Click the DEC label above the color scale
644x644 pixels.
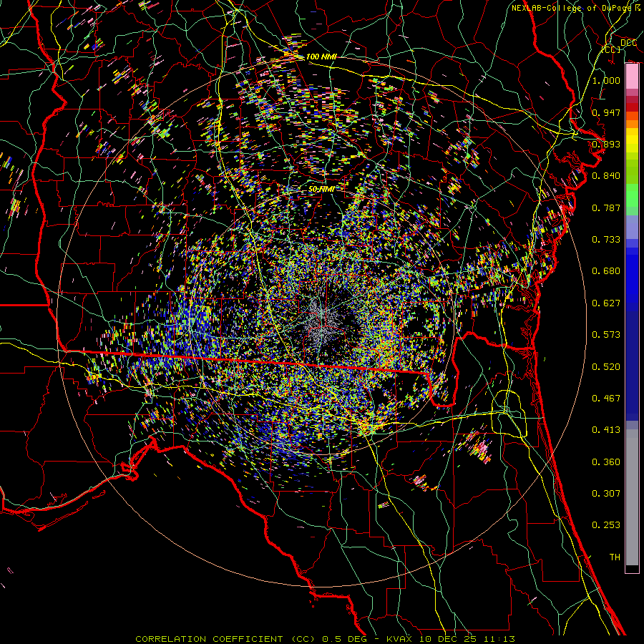[x=628, y=43]
